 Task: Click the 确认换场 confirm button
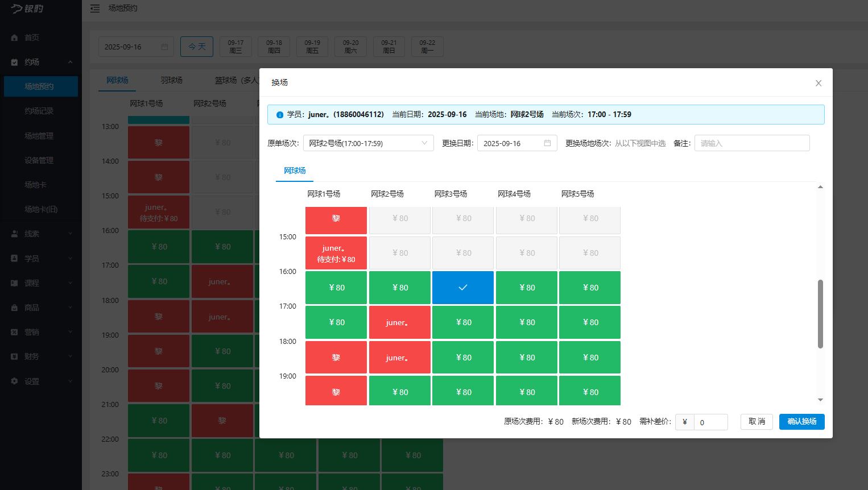pyautogui.click(x=801, y=422)
